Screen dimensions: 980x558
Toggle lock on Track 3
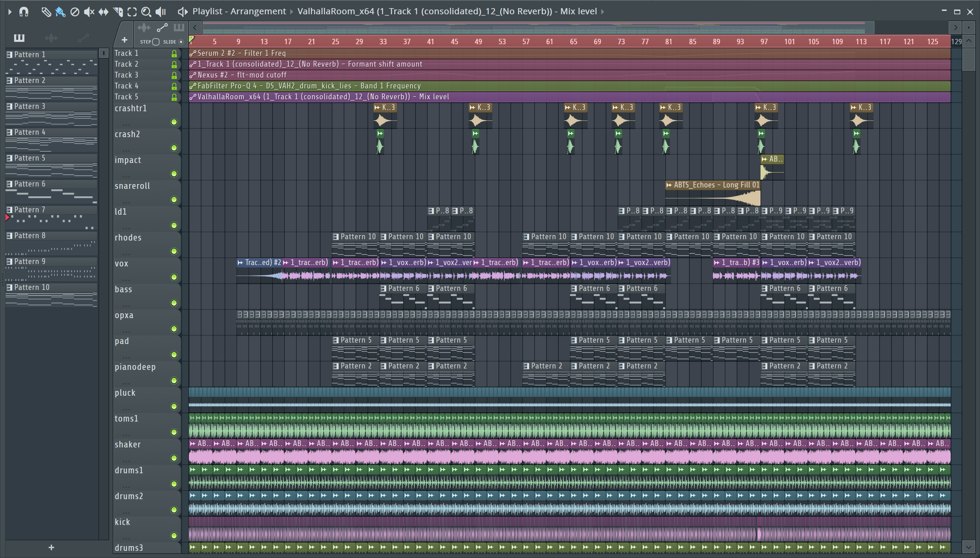tap(174, 75)
